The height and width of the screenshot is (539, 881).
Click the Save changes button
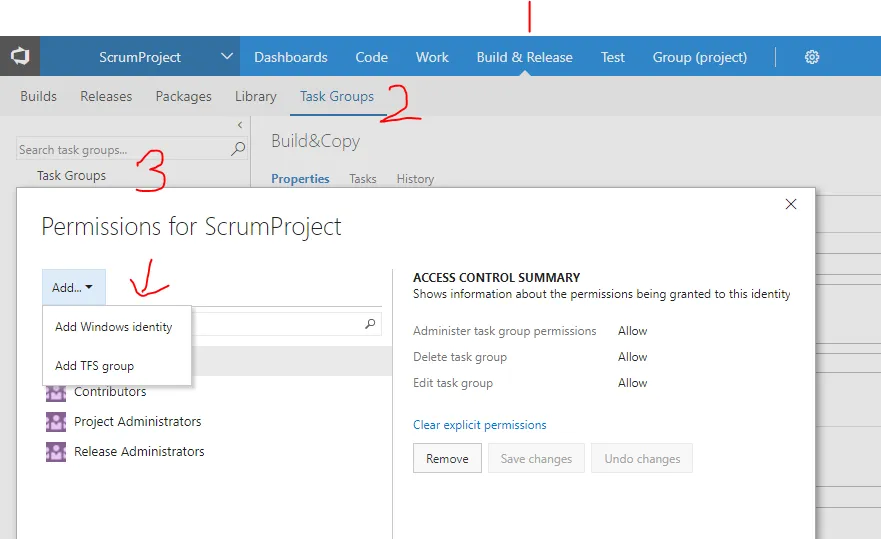tap(536, 458)
